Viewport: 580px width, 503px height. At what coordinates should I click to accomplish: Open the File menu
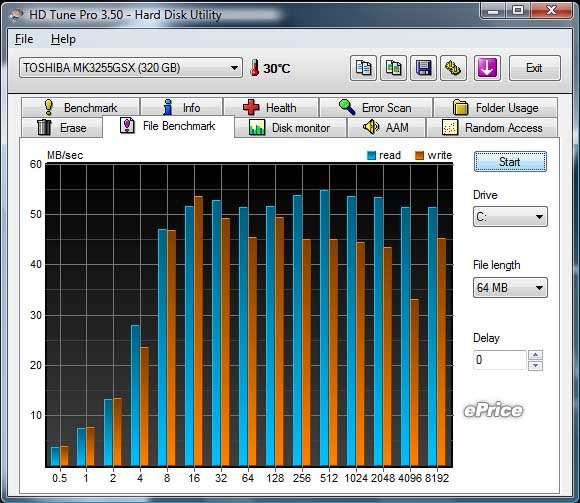(x=24, y=39)
